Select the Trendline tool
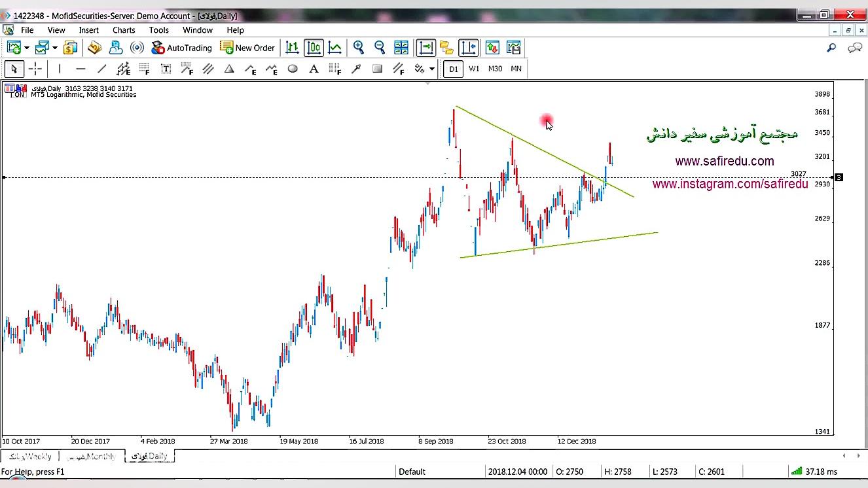Viewport: 868px width, 488px height. coord(101,69)
